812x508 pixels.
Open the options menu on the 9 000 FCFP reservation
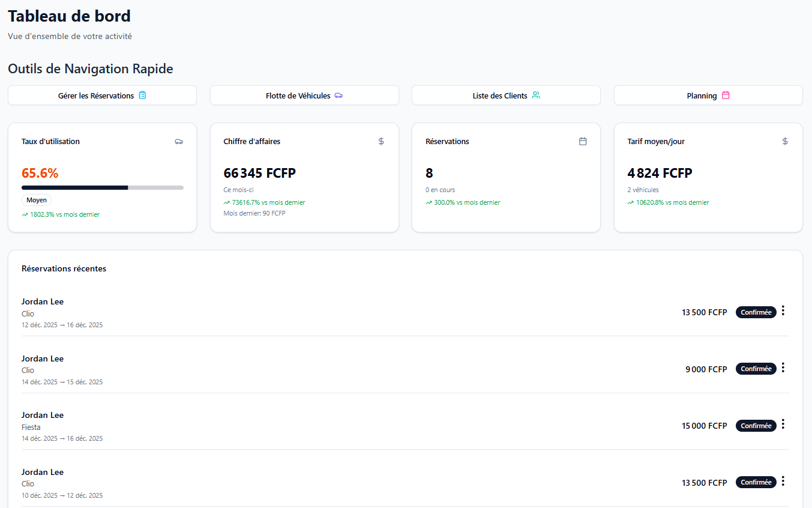pyautogui.click(x=783, y=368)
